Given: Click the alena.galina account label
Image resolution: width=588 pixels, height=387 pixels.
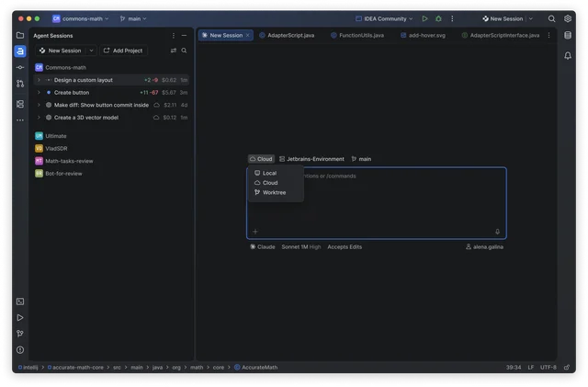Looking at the screenshot, I should 484,247.
